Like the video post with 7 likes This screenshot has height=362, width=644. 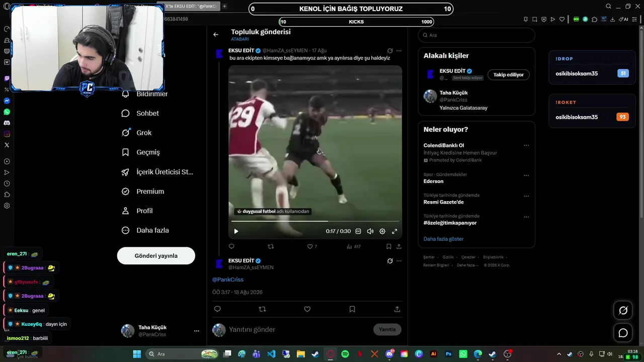coord(312,246)
